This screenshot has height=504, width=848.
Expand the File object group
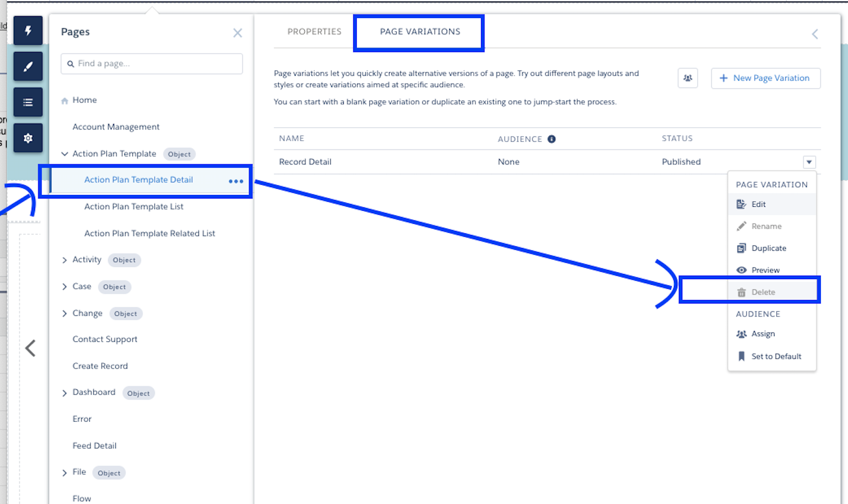[x=64, y=472]
